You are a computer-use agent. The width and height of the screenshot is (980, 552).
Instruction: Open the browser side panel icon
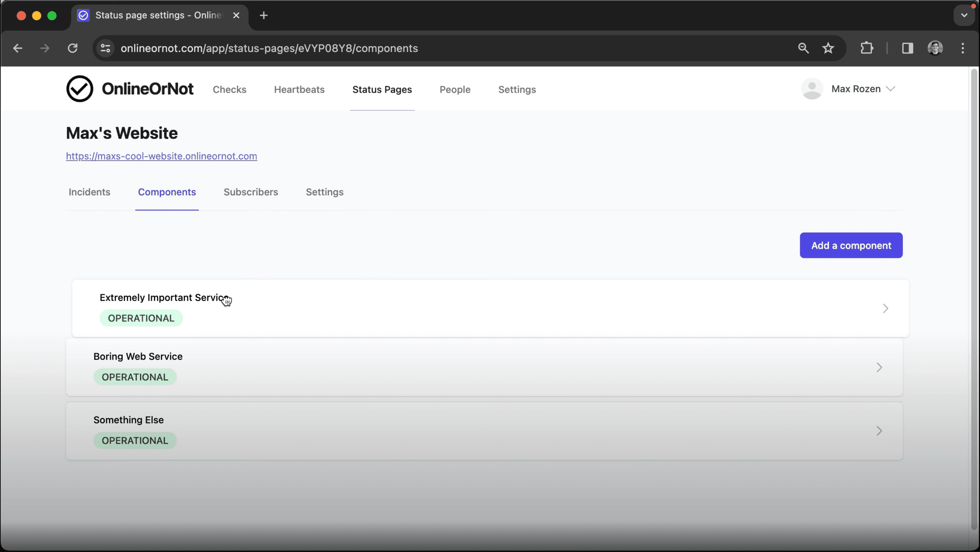coord(908,48)
